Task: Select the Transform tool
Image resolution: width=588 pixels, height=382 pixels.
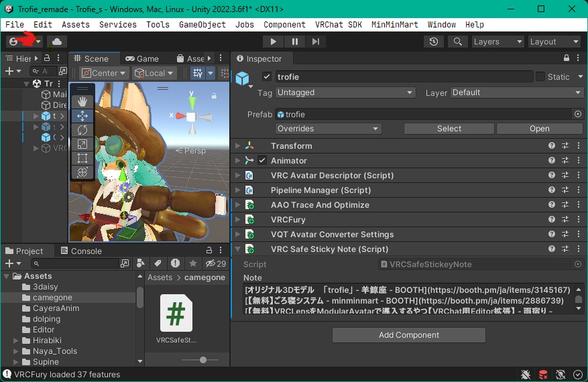Action: 82,172
